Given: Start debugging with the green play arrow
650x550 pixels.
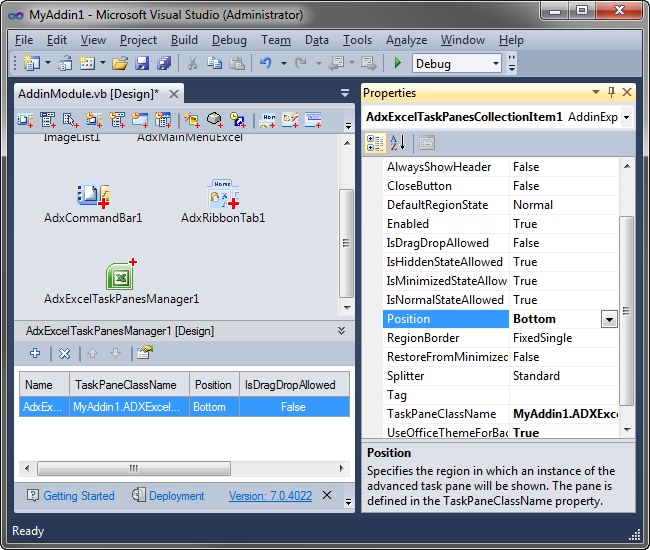Looking at the screenshot, I should pyautogui.click(x=398, y=63).
